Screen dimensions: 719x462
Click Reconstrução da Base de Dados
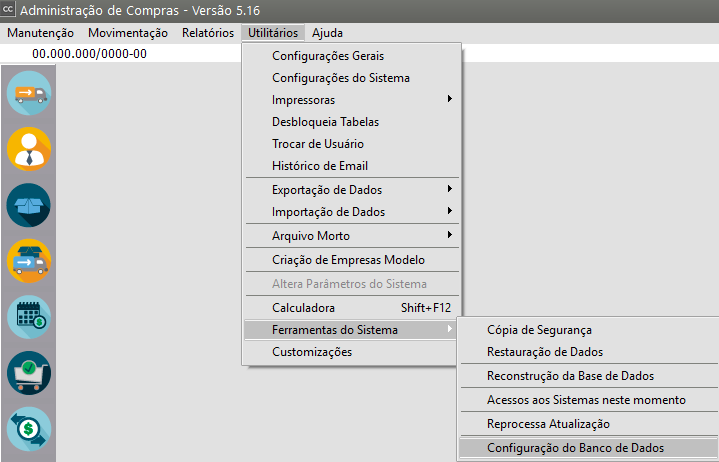[x=570, y=376]
